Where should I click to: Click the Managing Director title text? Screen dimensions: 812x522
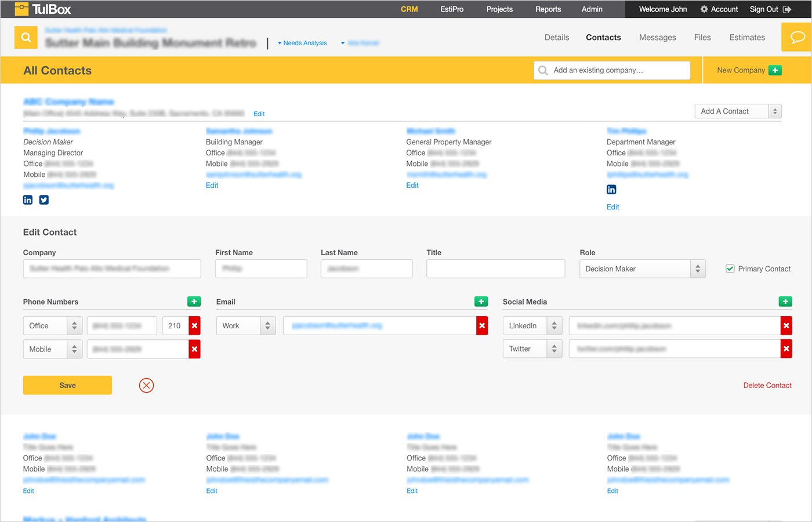coord(53,153)
